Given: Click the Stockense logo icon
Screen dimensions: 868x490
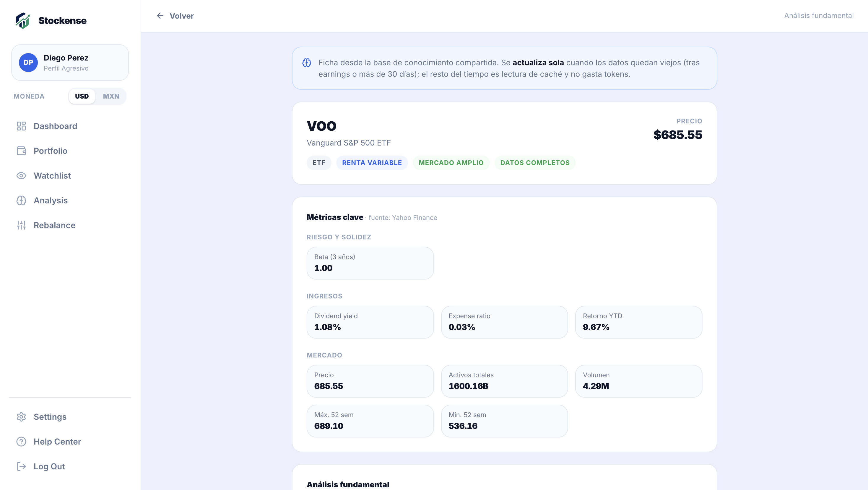Looking at the screenshot, I should [x=23, y=21].
